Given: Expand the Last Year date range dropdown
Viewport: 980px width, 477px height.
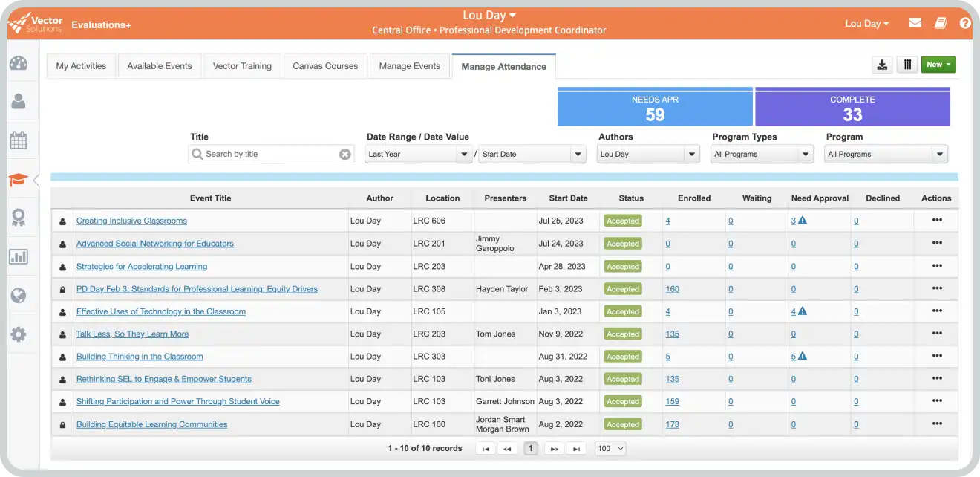Looking at the screenshot, I should 419,155.
